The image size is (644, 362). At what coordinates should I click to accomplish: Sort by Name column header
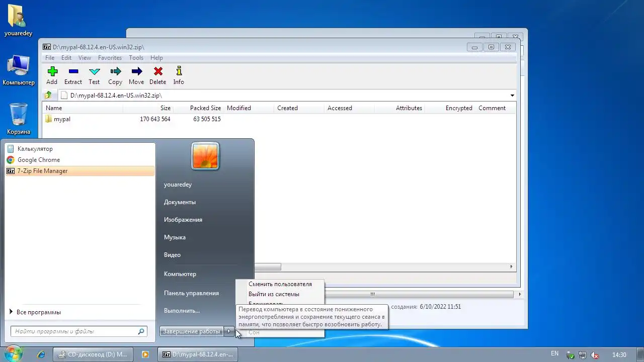83,108
